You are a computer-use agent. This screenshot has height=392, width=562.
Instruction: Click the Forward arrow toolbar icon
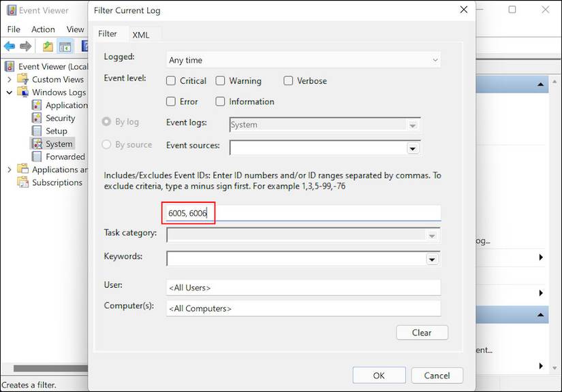pos(26,46)
